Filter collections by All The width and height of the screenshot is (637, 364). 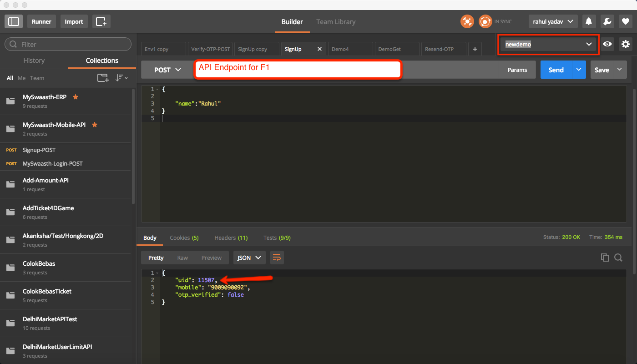(10, 78)
